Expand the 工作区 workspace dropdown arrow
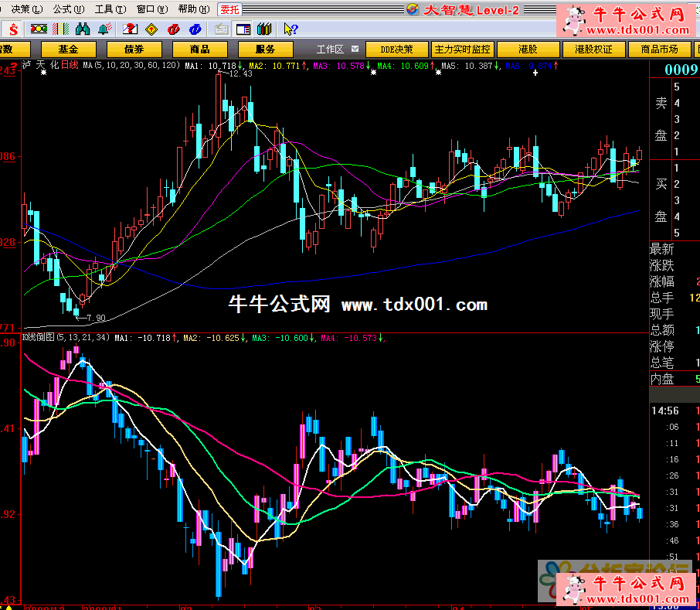This screenshot has height=610, width=700. point(355,49)
